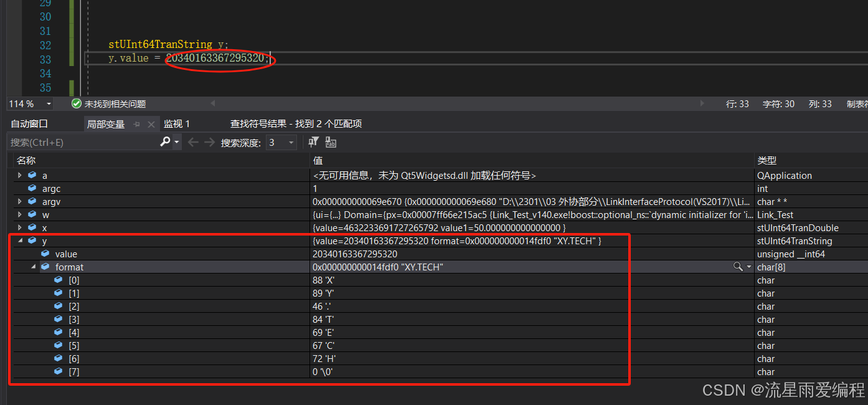Click the 名称 column header
The height and width of the screenshot is (405, 868).
pos(26,161)
